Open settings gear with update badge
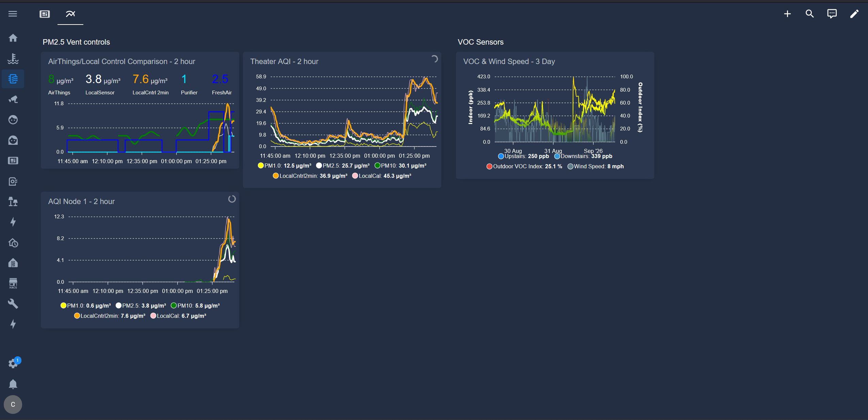The width and height of the screenshot is (868, 420). (x=14, y=363)
